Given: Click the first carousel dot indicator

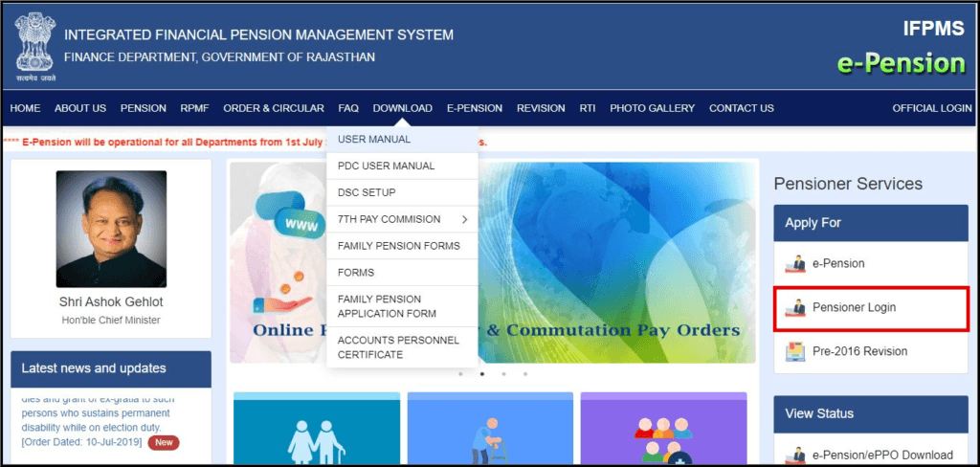Looking at the screenshot, I should click(x=460, y=374).
